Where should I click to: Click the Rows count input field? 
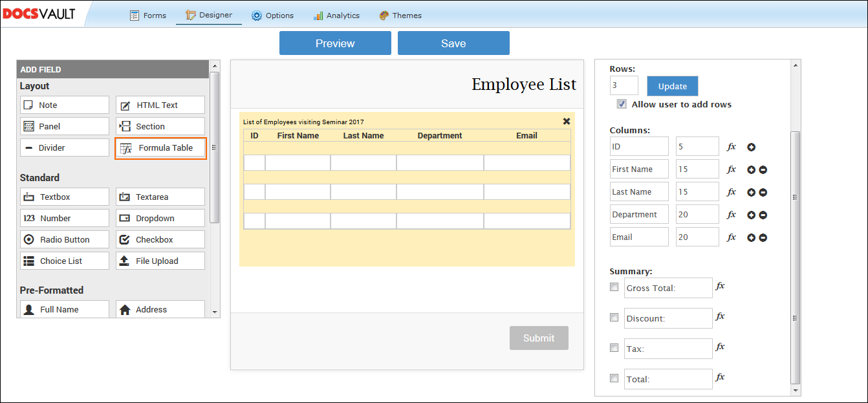point(623,85)
